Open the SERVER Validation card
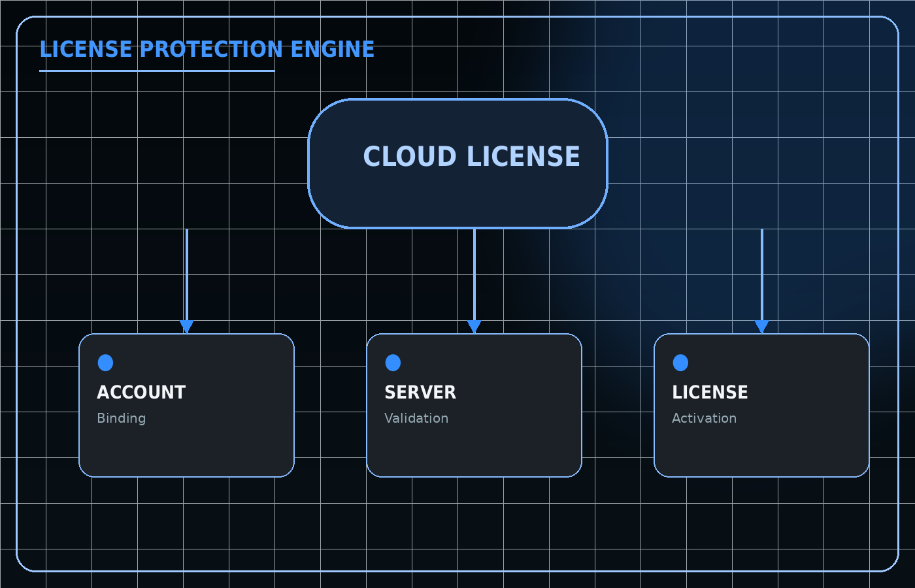Viewport: 915px width, 588px height. click(474, 405)
